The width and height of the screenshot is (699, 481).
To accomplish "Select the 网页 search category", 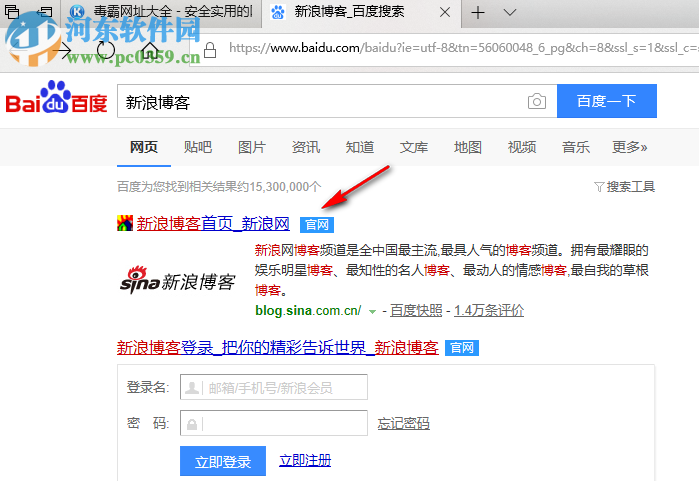I will point(144,147).
